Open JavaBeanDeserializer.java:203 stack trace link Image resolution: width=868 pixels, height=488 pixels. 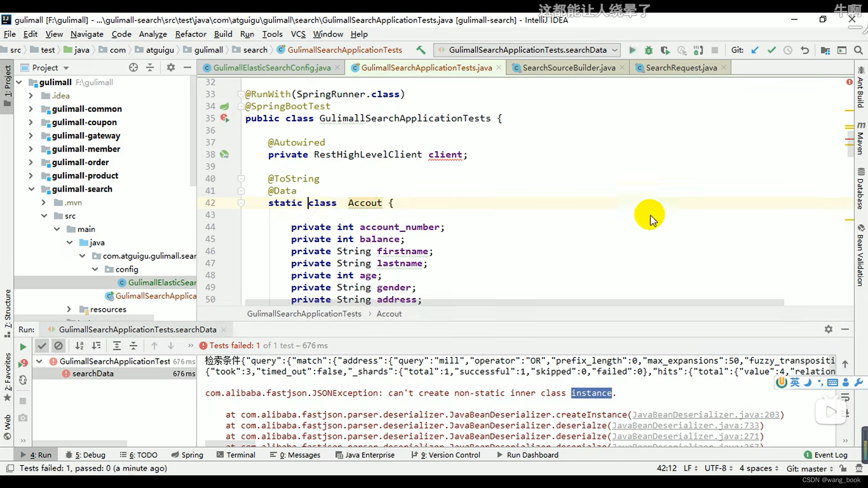(x=706, y=415)
